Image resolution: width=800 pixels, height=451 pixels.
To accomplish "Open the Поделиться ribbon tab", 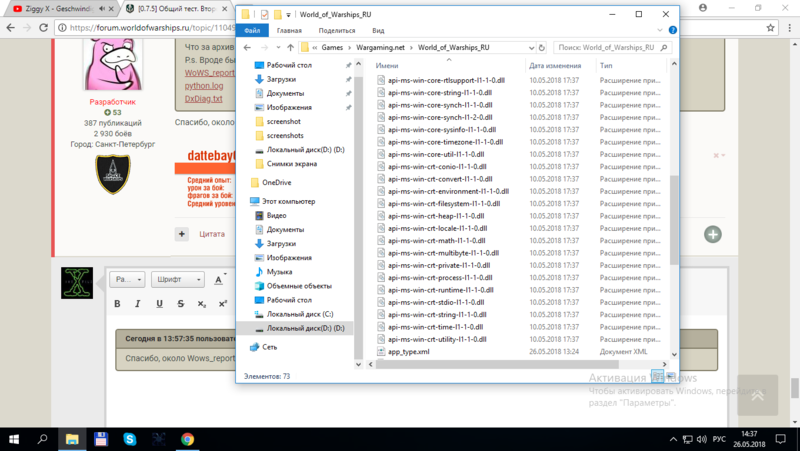I will (x=337, y=31).
